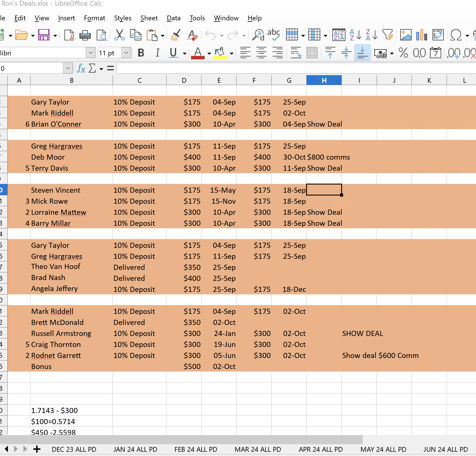This screenshot has width=476, height=456.
Task: Click Clone Formatting paintbrush icon
Action: point(176,35)
